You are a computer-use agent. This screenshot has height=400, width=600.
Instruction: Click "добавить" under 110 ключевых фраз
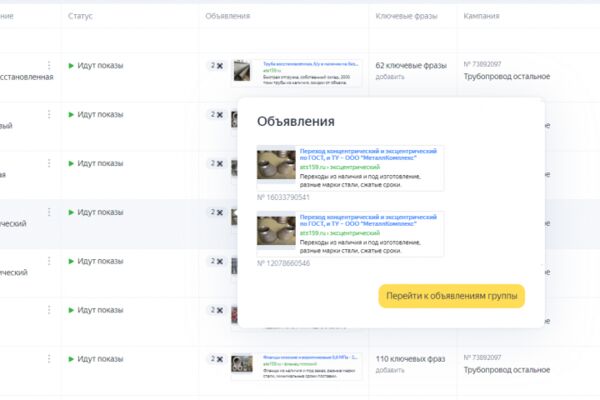pyautogui.click(x=390, y=370)
